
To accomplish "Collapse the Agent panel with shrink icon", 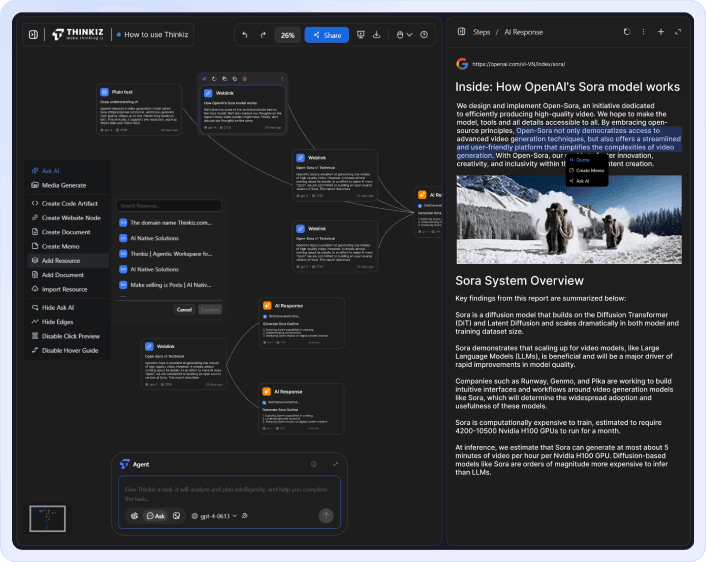I will (335, 464).
